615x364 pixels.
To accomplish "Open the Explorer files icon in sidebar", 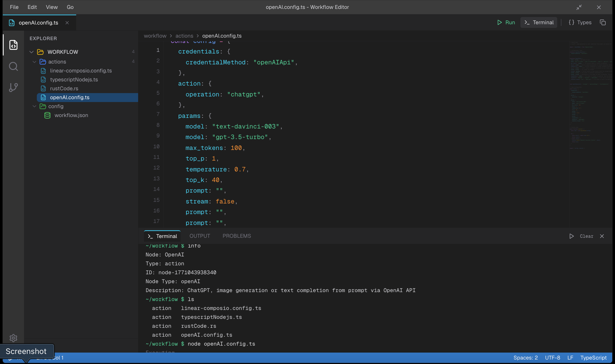I will point(13,45).
